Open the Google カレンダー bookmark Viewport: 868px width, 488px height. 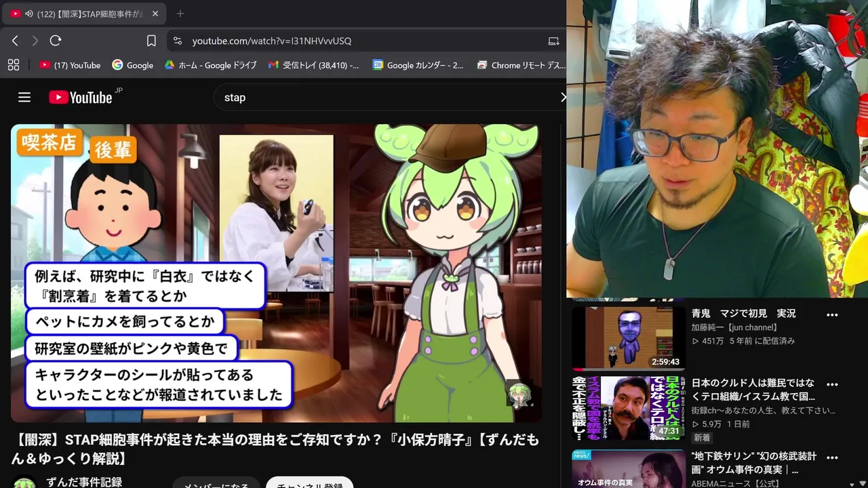(418, 65)
